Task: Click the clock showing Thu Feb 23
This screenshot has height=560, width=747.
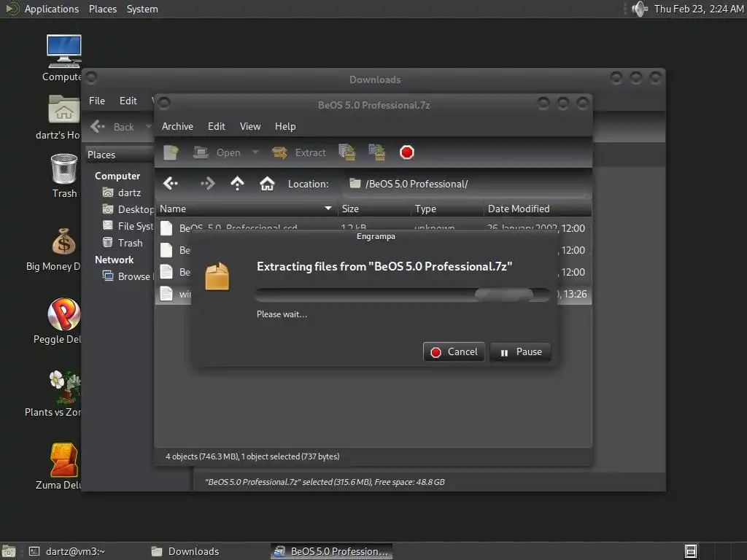Action: (698, 9)
